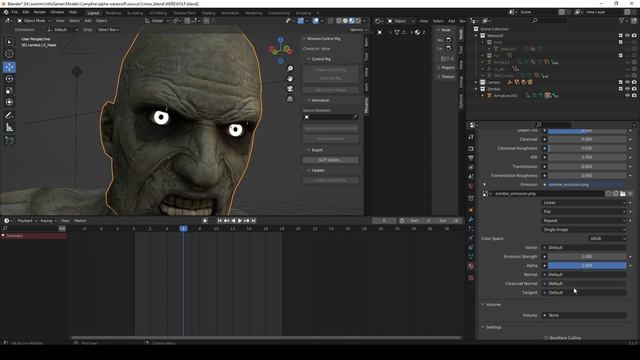Open the Single Image source dropdown
Image resolution: width=640 pixels, height=360 pixels.
point(584,230)
